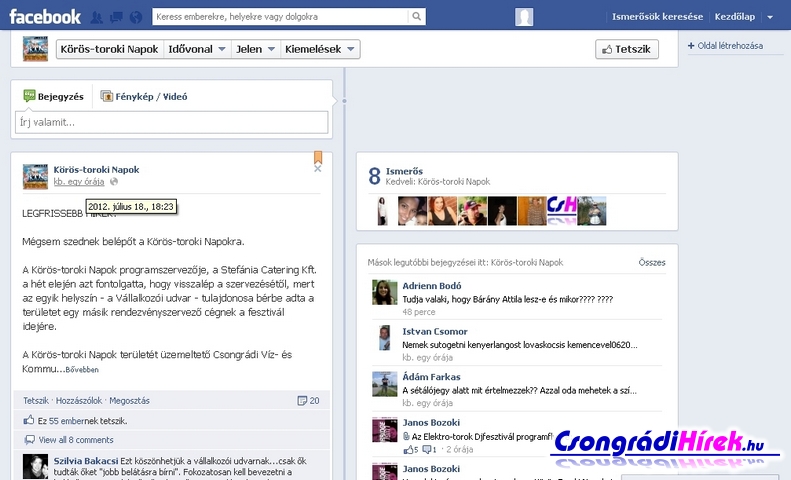The height and width of the screenshot is (480, 791).
Task: Open the Janos Bozoki name above 'Az Elektro-torok' post
Action: (x=431, y=423)
